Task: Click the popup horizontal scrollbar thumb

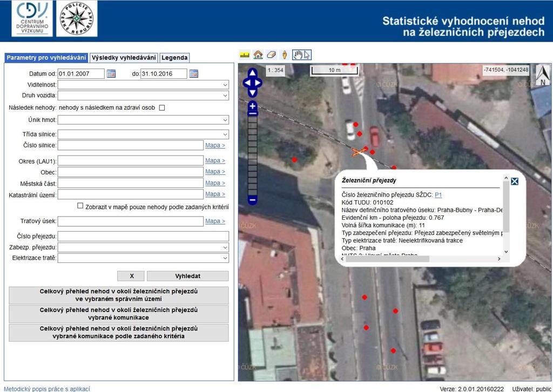Action: (x=387, y=259)
